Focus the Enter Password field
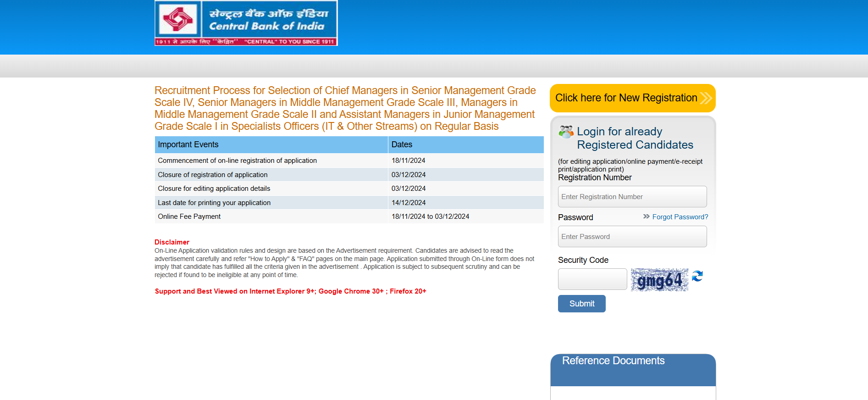868x400 pixels. click(632, 237)
